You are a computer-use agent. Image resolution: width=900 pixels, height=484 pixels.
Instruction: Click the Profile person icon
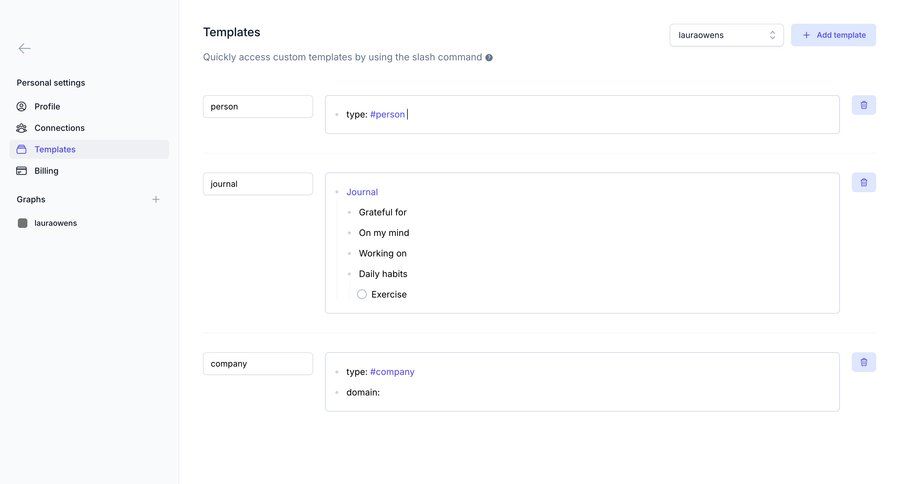[x=21, y=106]
